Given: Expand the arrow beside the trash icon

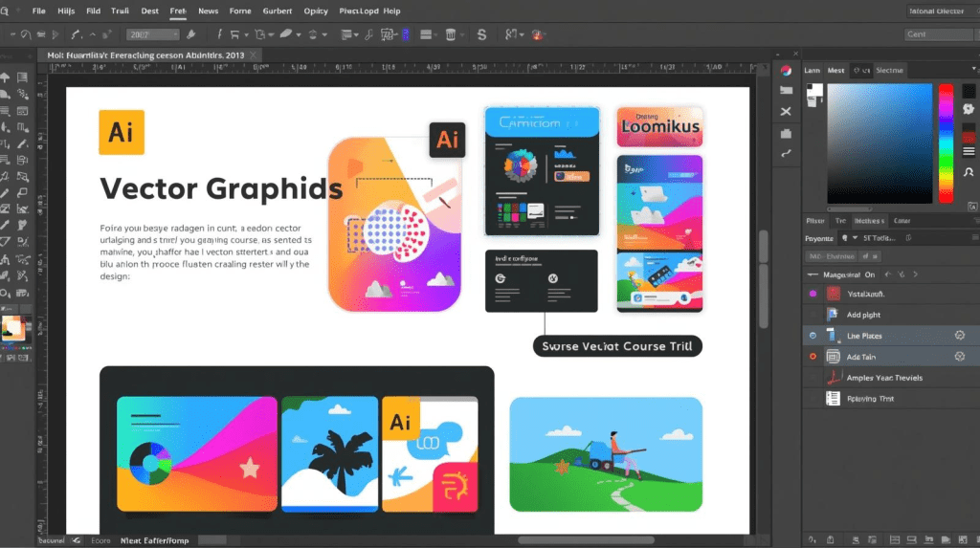Looking at the screenshot, I should tap(462, 35).
